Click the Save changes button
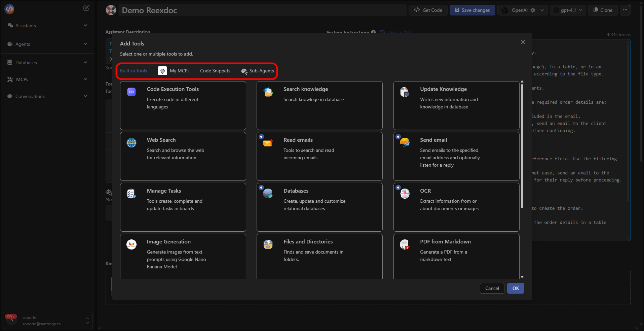Image resolution: width=644 pixels, height=331 pixels. pyautogui.click(x=472, y=10)
